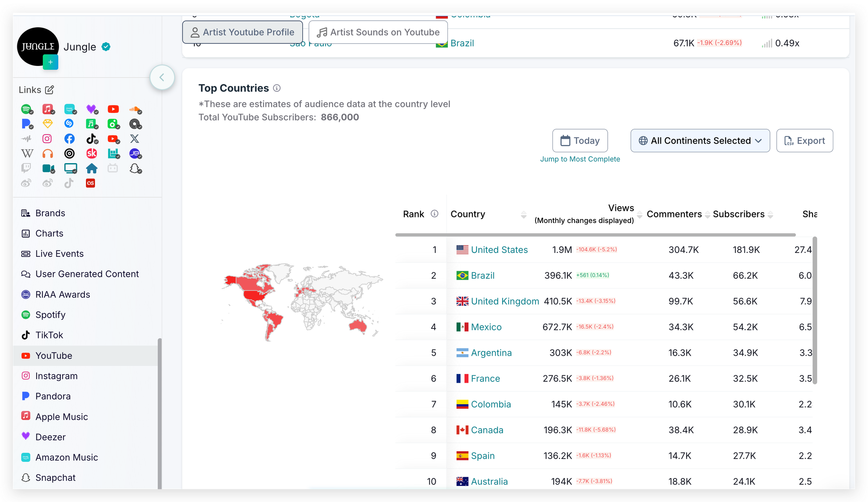The width and height of the screenshot is (868, 502).
Task: Open the All Continents Selected dropdown
Action: 700,141
